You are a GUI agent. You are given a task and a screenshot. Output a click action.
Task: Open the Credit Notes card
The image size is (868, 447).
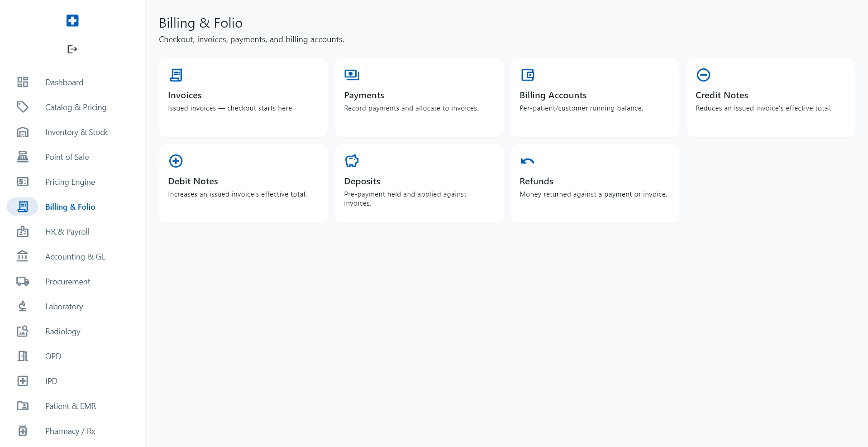click(x=771, y=97)
